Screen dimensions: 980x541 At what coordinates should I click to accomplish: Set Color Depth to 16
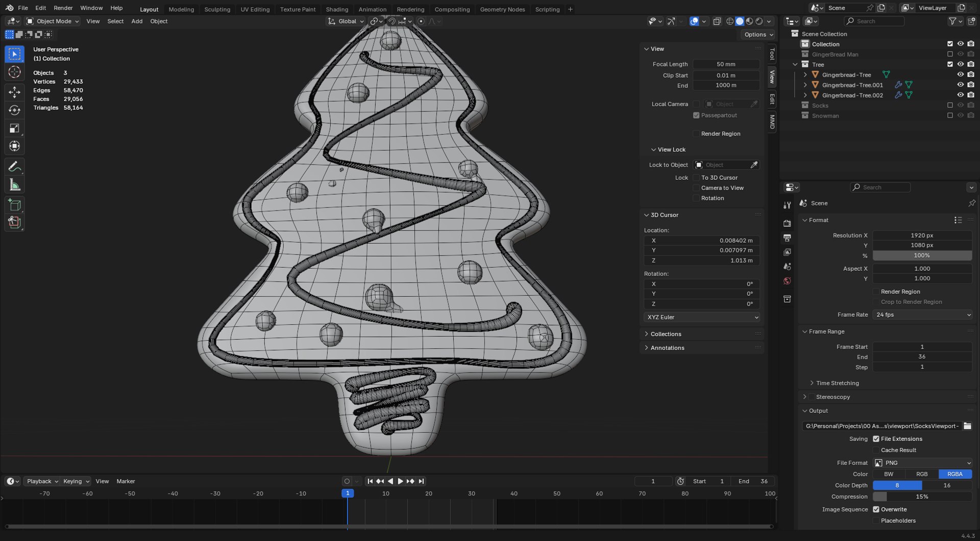[947, 485]
